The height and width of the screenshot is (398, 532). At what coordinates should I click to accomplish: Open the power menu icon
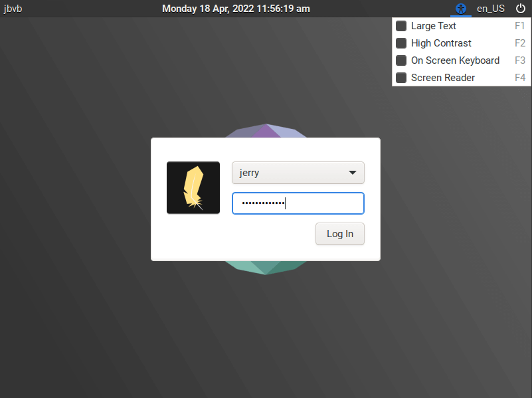tap(520, 9)
